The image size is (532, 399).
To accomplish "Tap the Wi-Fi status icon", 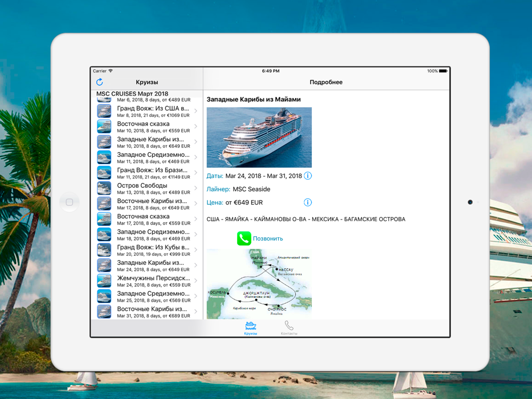I will (111, 71).
